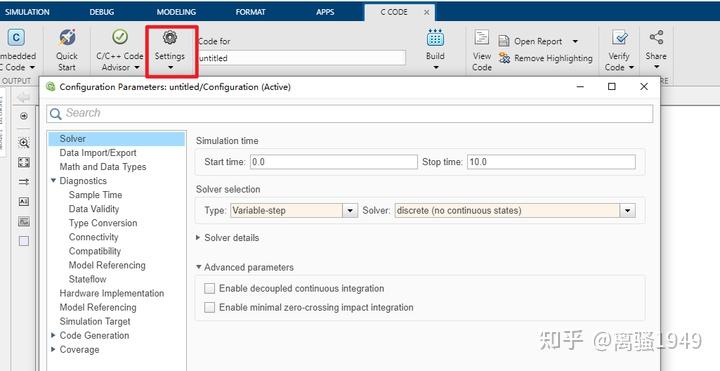Expand the Code Generation tree node
720x371 pixels.
pyautogui.click(x=54, y=335)
